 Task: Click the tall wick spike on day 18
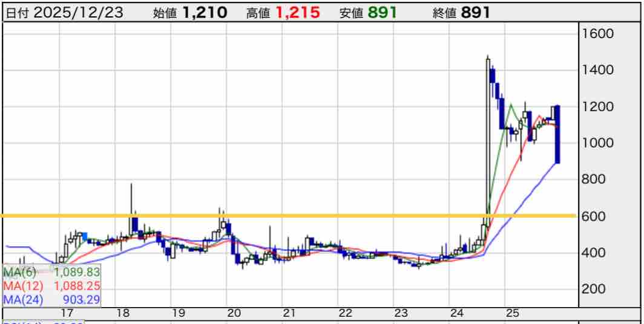(131, 199)
